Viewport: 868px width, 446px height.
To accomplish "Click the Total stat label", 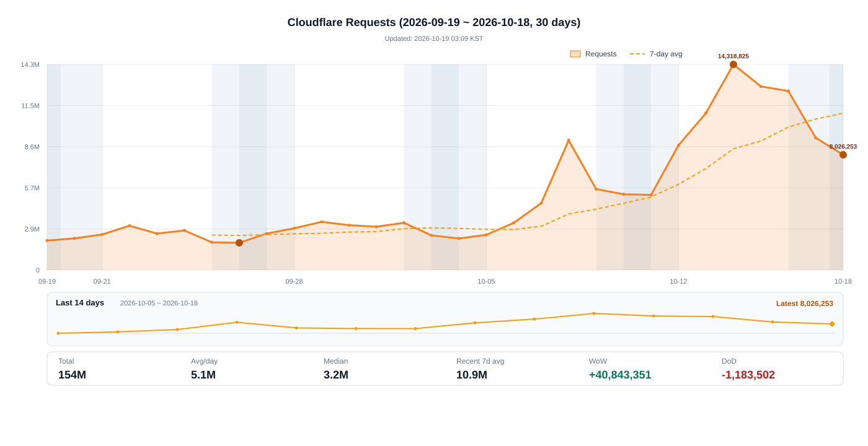I will coord(66,361).
